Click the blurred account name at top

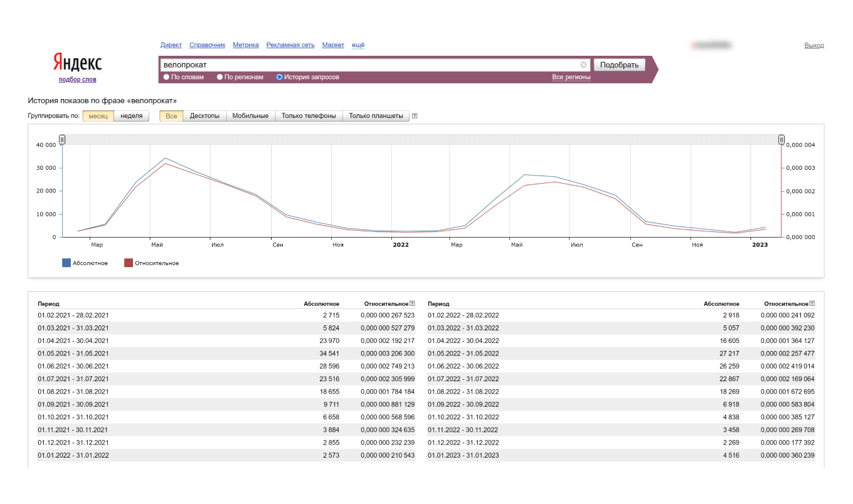coord(711,45)
